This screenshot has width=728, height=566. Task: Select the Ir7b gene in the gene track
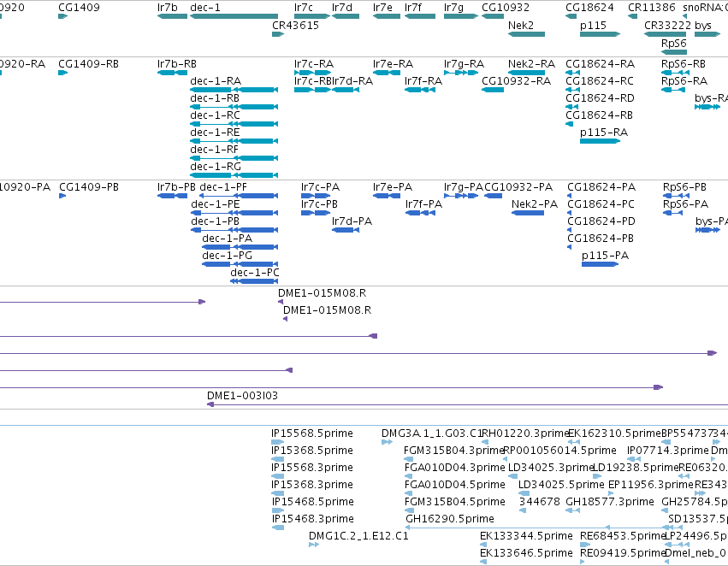coord(172,16)
